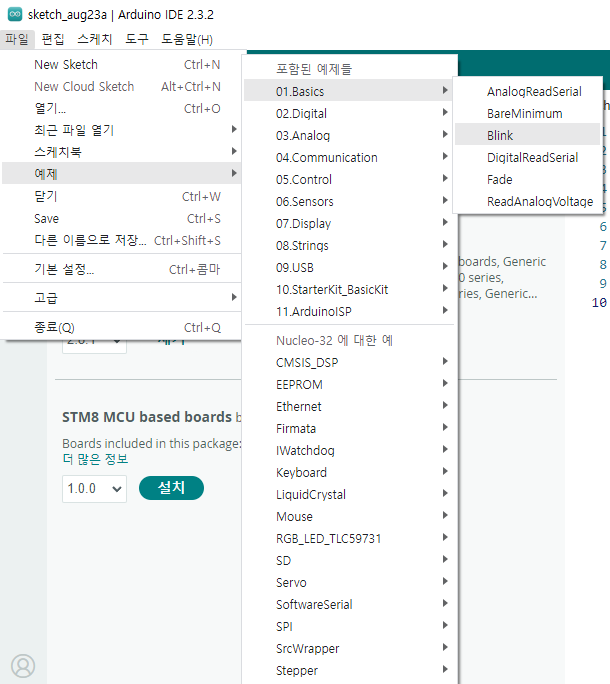610x684 pixels.
Task: Open the Servo library examples
Action: 349,582
